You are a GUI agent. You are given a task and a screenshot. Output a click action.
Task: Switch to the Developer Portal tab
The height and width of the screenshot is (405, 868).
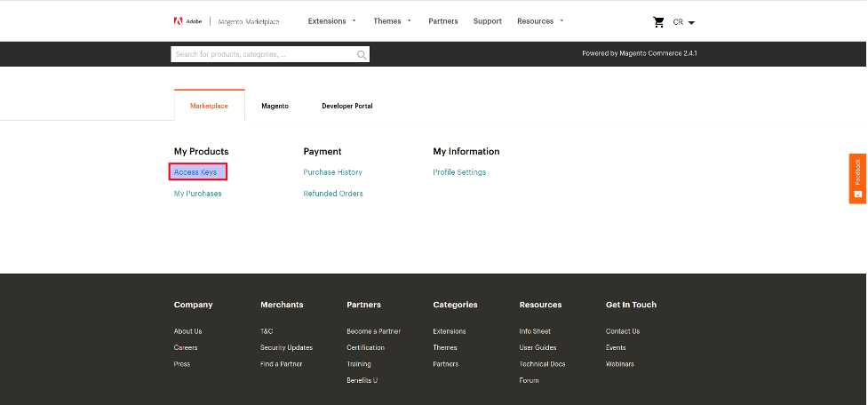click(346, 106)
